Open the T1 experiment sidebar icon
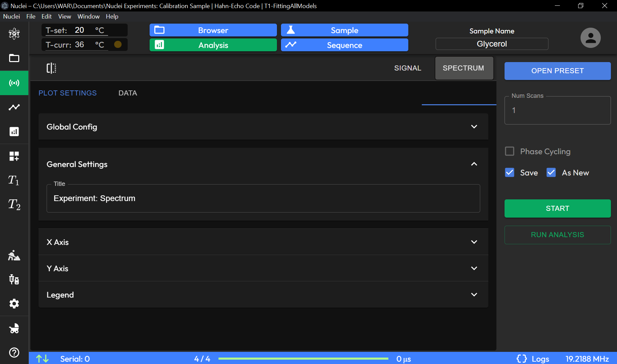 (x=14, y=180)
